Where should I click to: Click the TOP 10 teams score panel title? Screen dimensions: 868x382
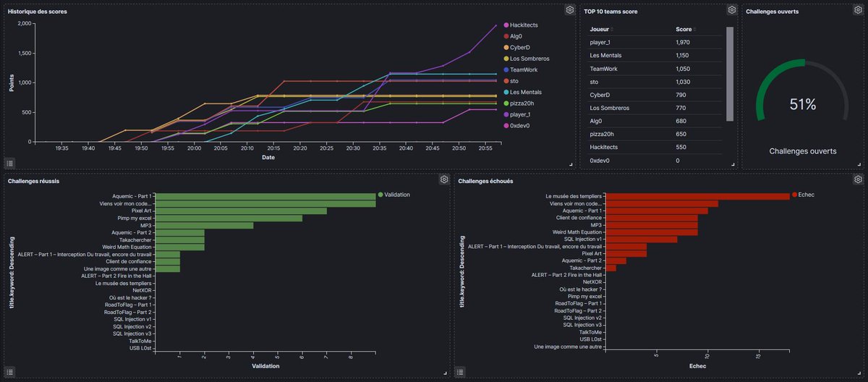tap(610, 12)
